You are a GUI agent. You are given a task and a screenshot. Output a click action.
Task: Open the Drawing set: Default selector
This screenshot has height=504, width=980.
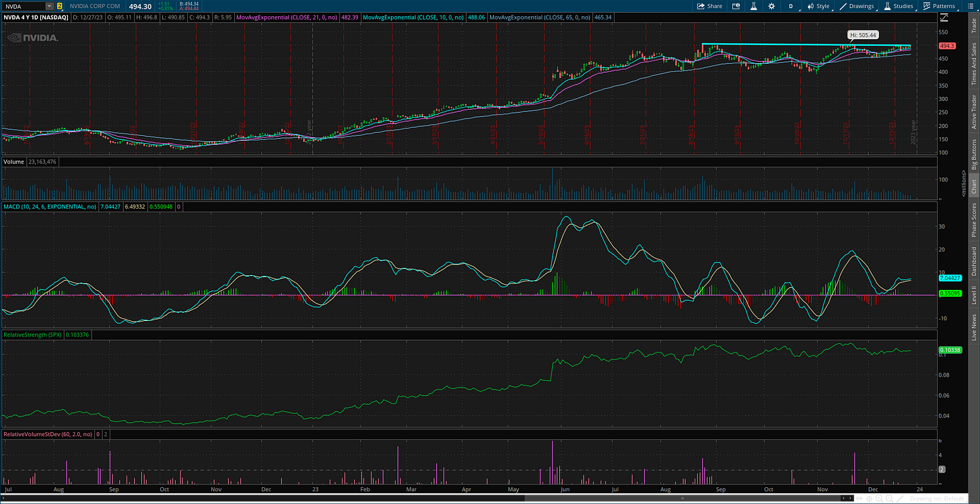click(x=937, y=499)
